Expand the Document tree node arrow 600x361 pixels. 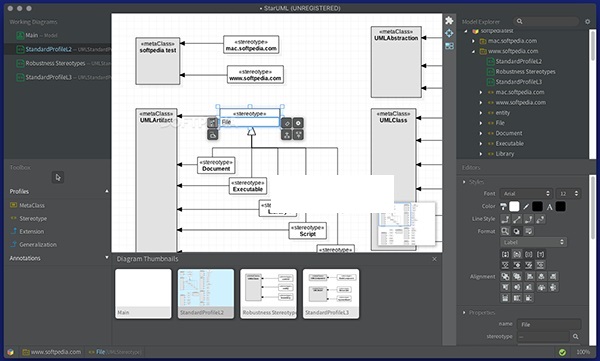pos(481,133)
